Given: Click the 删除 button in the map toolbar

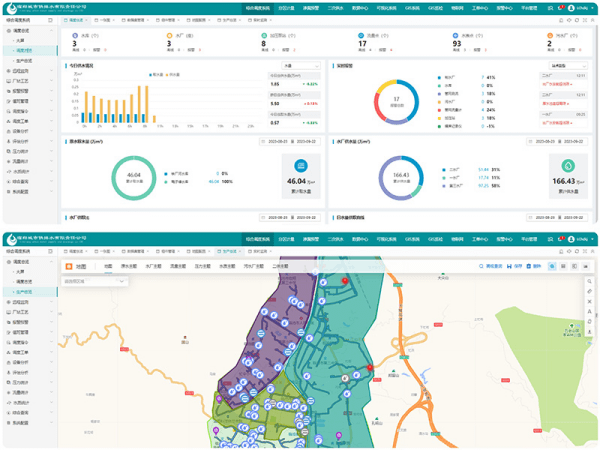Looking at the screenshot, I should pos(535,267).
